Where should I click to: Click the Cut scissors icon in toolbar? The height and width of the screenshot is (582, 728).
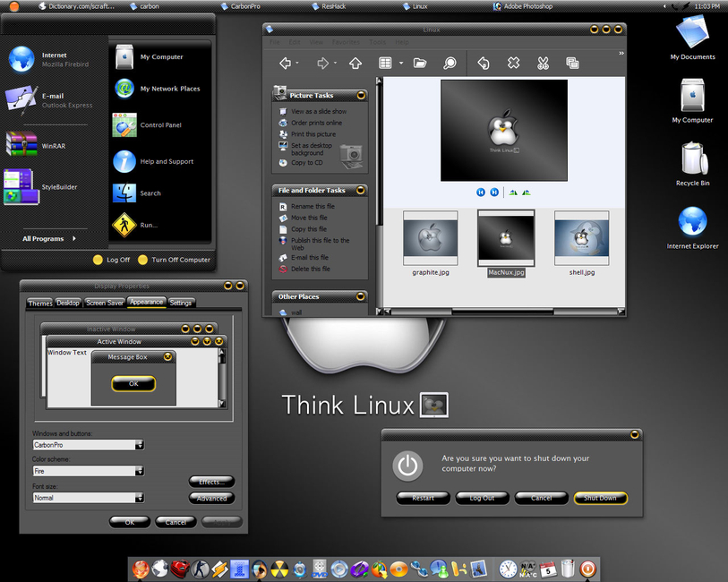click(x=543, y=63)
